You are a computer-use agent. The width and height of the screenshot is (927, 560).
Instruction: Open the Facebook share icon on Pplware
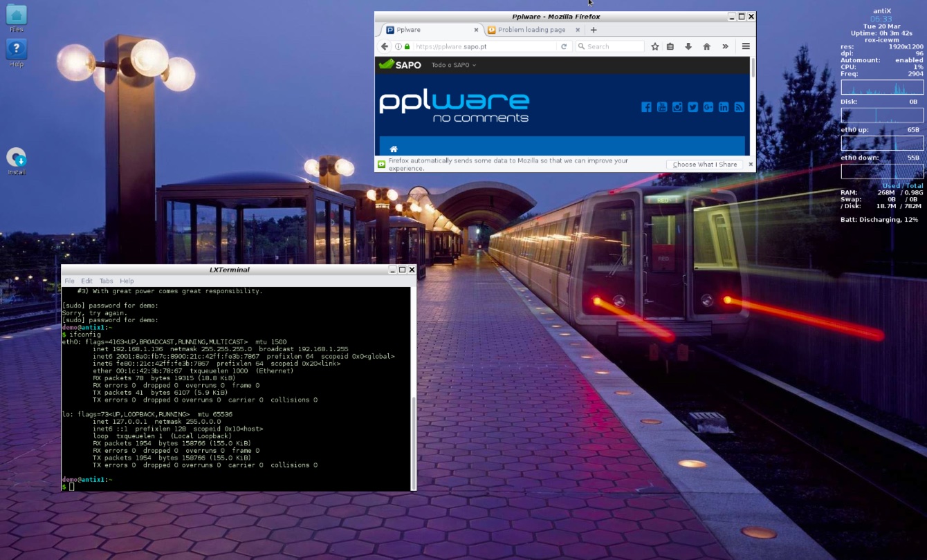646,107
